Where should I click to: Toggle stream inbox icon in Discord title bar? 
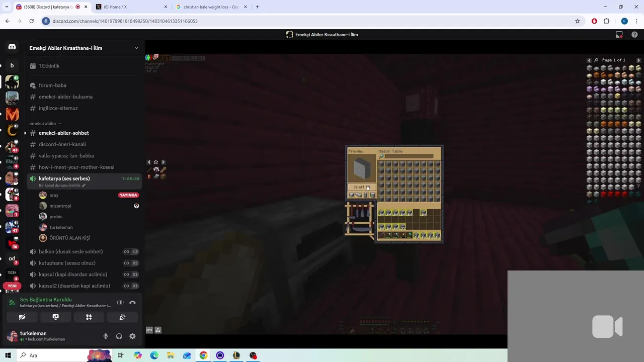[x=619, y=35]
